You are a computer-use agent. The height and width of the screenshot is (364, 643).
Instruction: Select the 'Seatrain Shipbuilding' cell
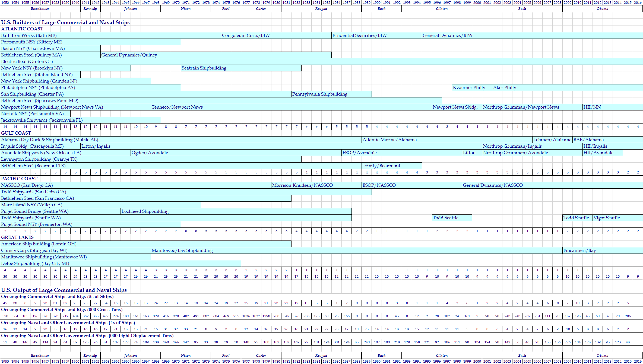[x=241, y=68]
